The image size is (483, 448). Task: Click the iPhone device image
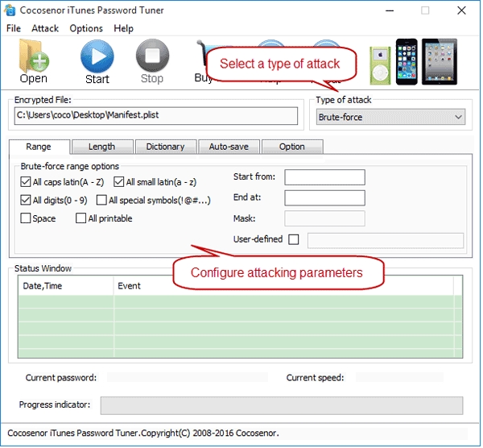click(407, 62)
